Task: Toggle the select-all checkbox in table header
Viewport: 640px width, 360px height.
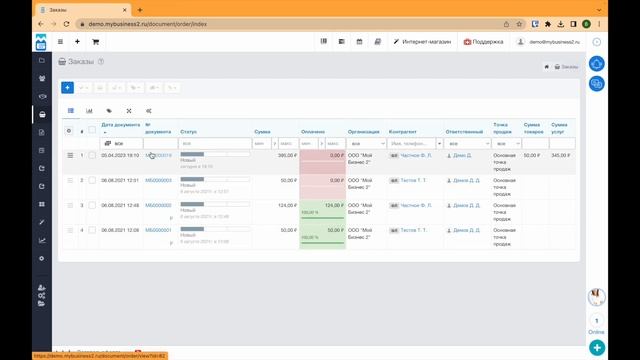Action: (x=92, y=130)
